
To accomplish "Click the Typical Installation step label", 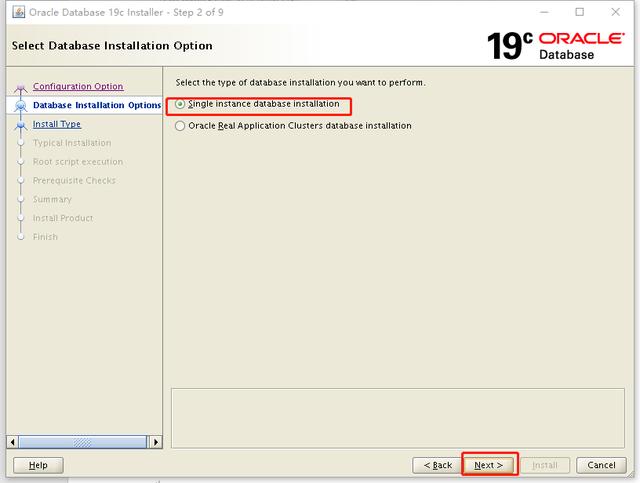I will pos(72,143).
